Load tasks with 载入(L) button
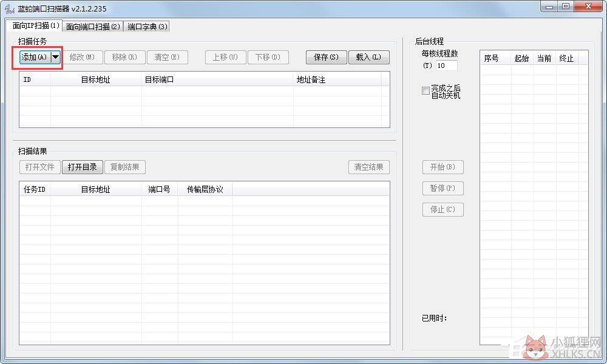The image size is (607, 364). (369, 57)
